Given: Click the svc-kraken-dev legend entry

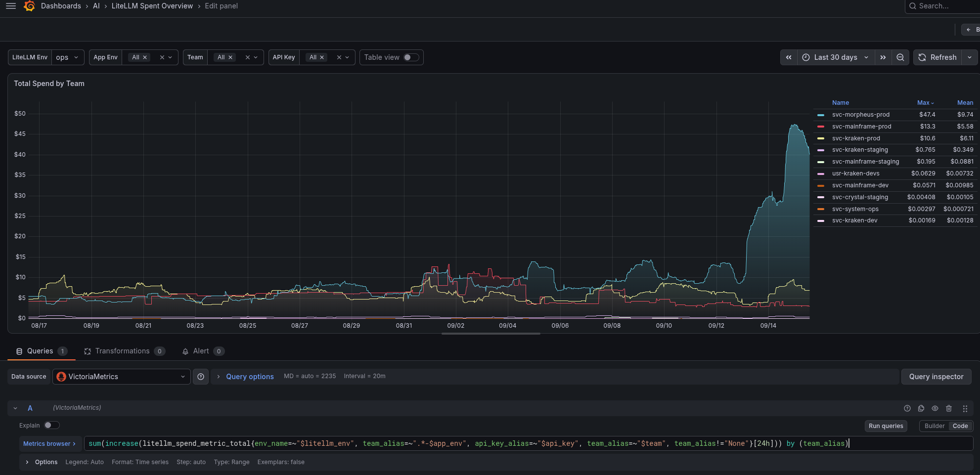Looking at the screenshot, I should point(855,220).
